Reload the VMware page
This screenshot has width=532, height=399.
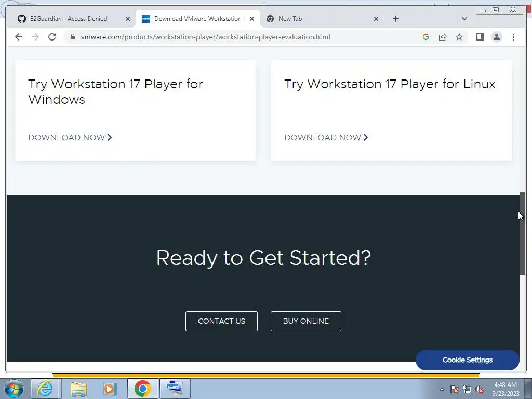coord(52,37)
